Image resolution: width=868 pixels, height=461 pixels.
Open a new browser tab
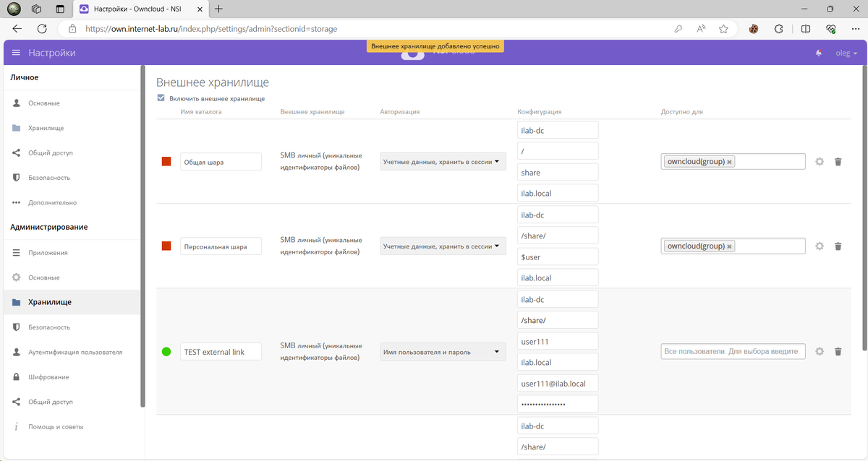218,9
